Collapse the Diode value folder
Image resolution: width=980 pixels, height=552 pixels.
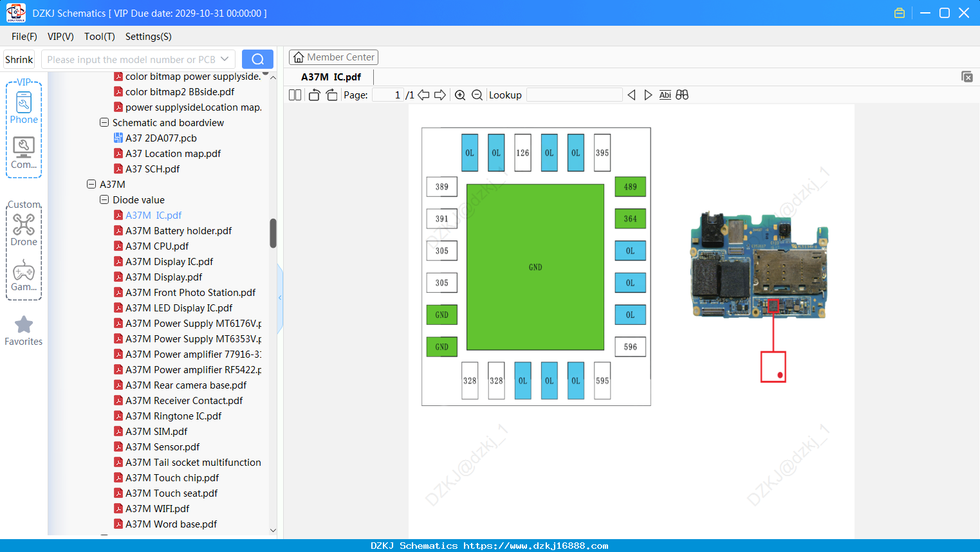pos(104,199)
